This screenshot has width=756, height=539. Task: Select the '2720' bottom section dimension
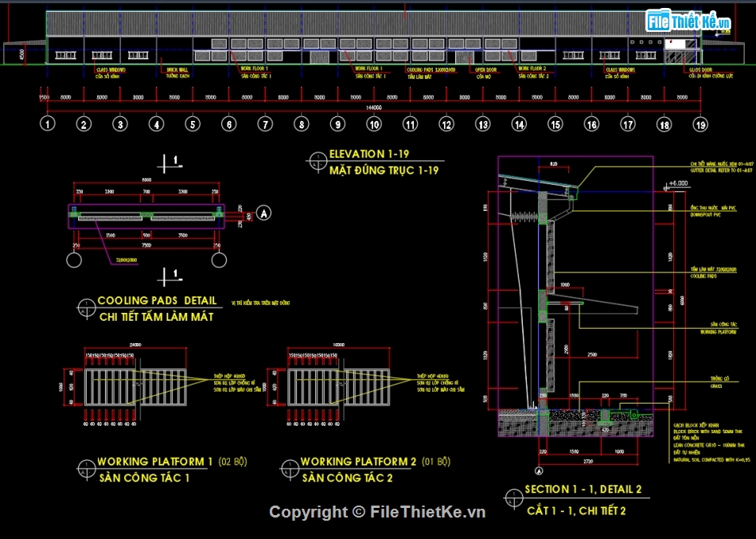point(588,461)
